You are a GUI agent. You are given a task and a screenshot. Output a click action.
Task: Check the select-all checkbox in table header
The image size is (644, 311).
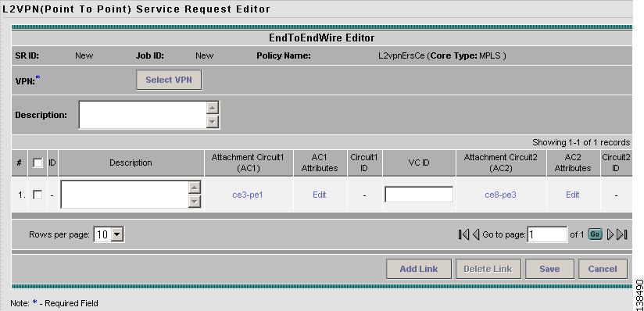(x=38, y=163)
